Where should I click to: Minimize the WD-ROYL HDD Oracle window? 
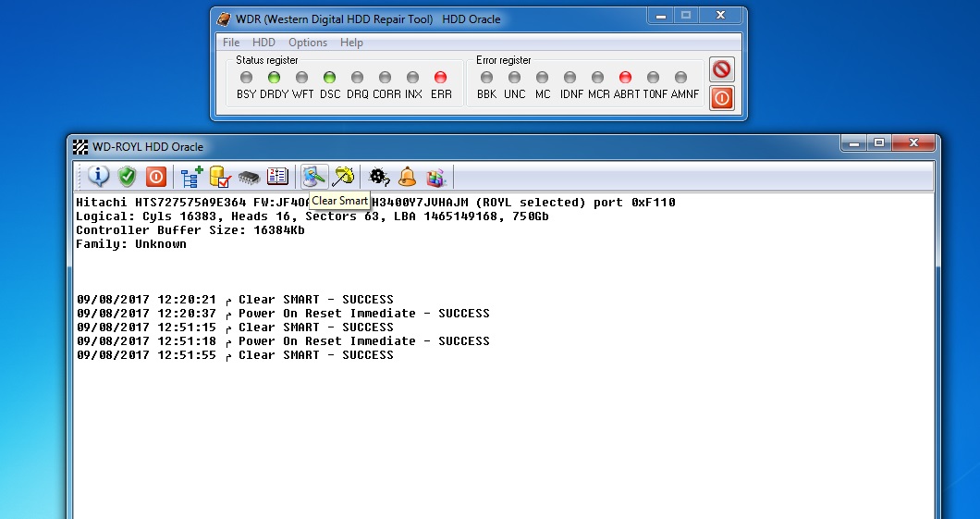tap(854, 143)
